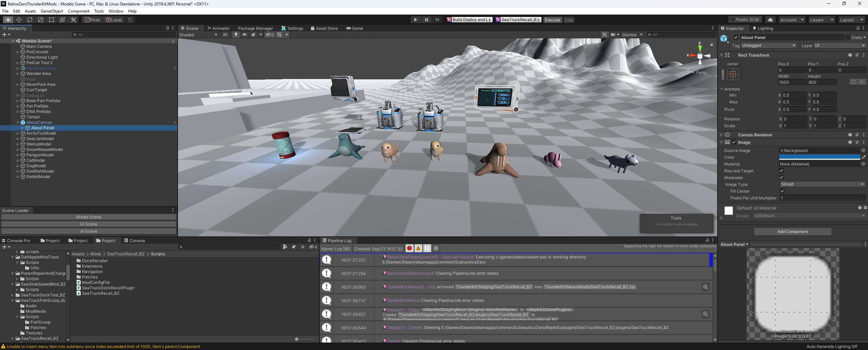Click the color eyedropper next to Color

864,157
